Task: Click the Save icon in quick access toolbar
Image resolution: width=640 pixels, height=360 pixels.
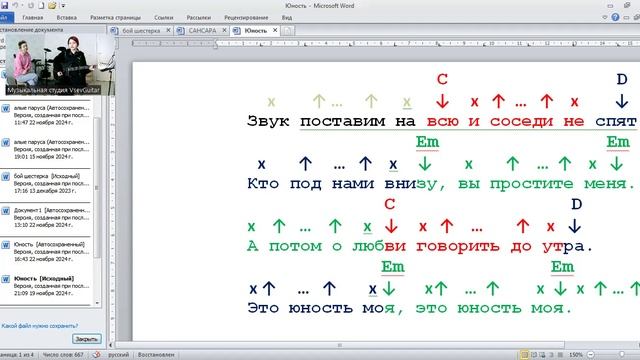Action: click(4, 6)
